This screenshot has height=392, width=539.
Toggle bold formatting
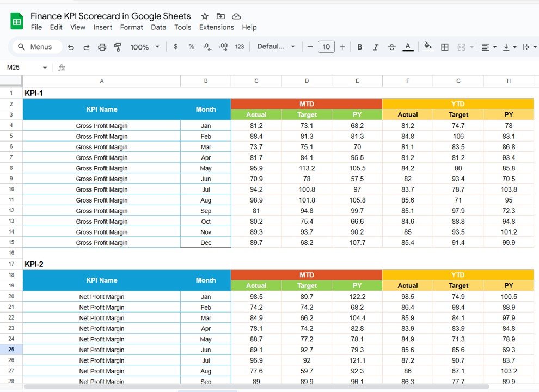pos(360,47)
